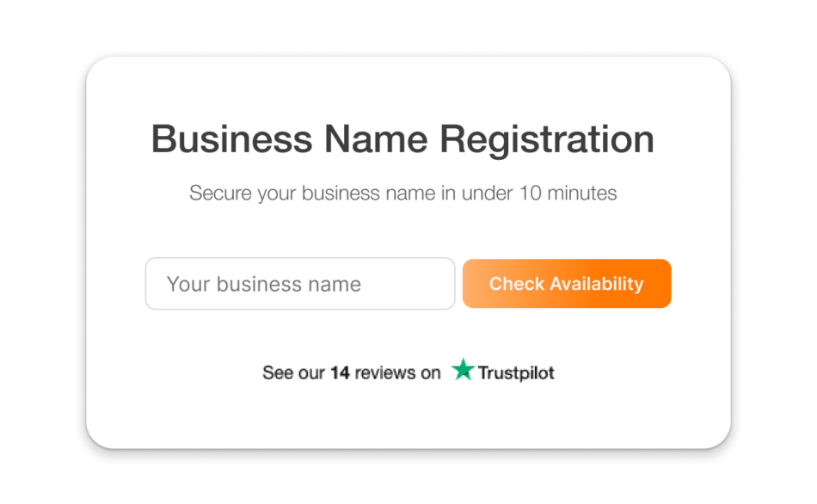Click the word Check on the orange button

coord(517,284)
